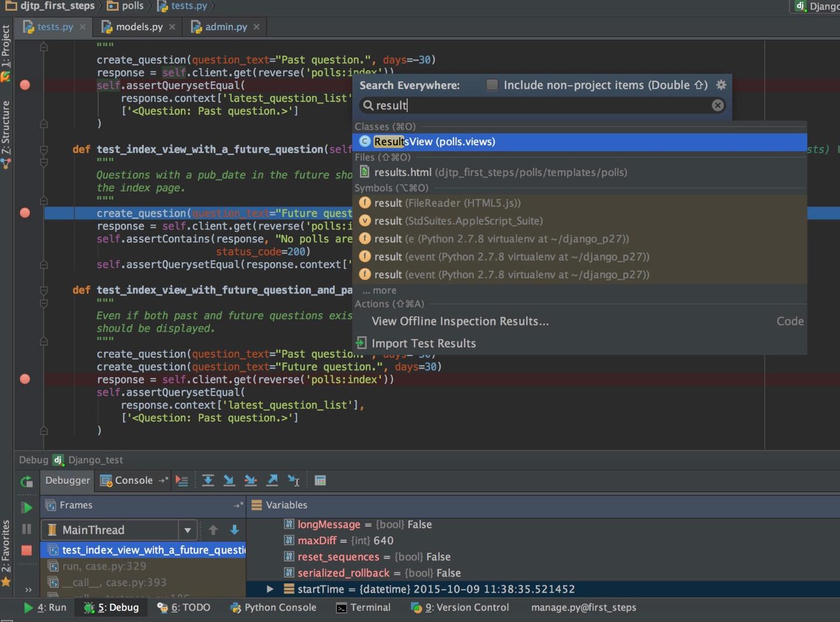Open Search Everywhere settings gear
840x622 pixels.
coord(721,85)
